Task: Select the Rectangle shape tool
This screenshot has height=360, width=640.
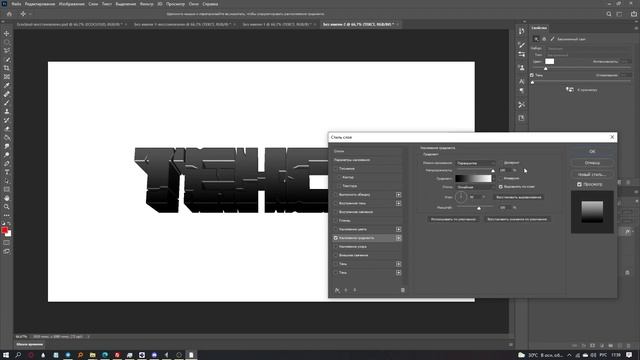Action: [x=7, y=189]
